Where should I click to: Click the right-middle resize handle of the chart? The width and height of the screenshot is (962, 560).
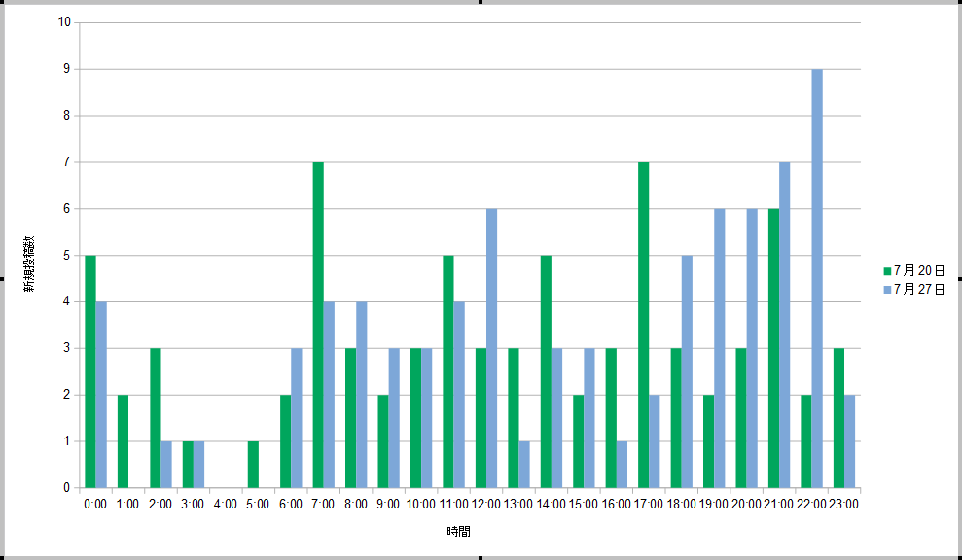click(x=958, y=279)
